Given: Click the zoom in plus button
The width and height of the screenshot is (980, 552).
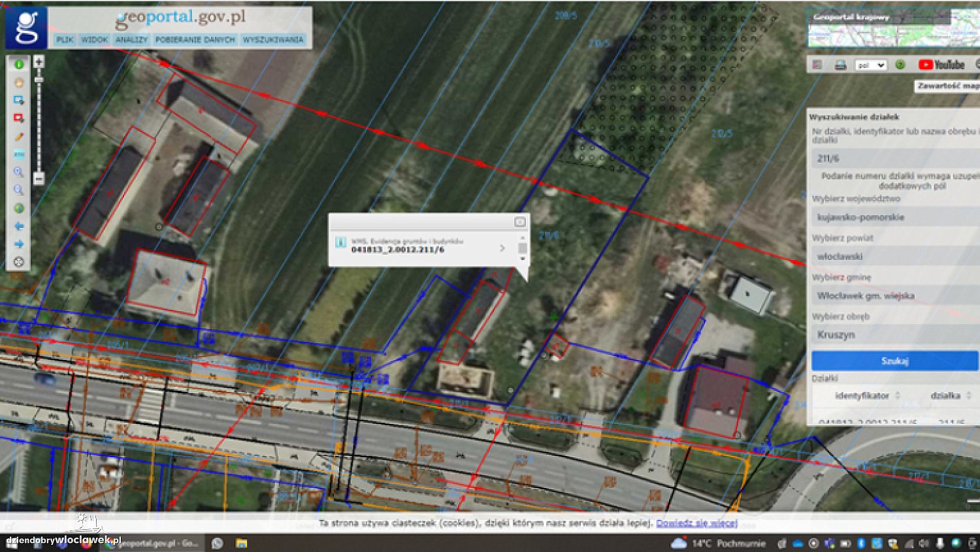Looking at the screenshot, I should click(x=39, y=62).
